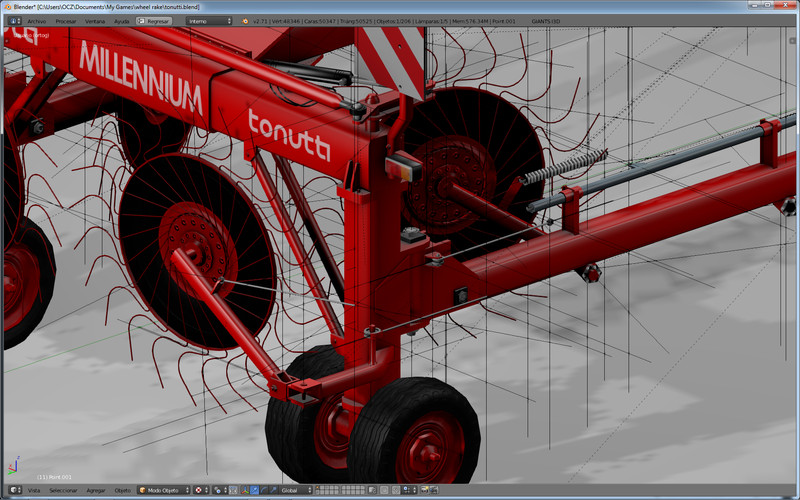Viewport: 800px width, 500px height.
Task: Select the scale manipulator icon
Action: [x=273, y=491]
